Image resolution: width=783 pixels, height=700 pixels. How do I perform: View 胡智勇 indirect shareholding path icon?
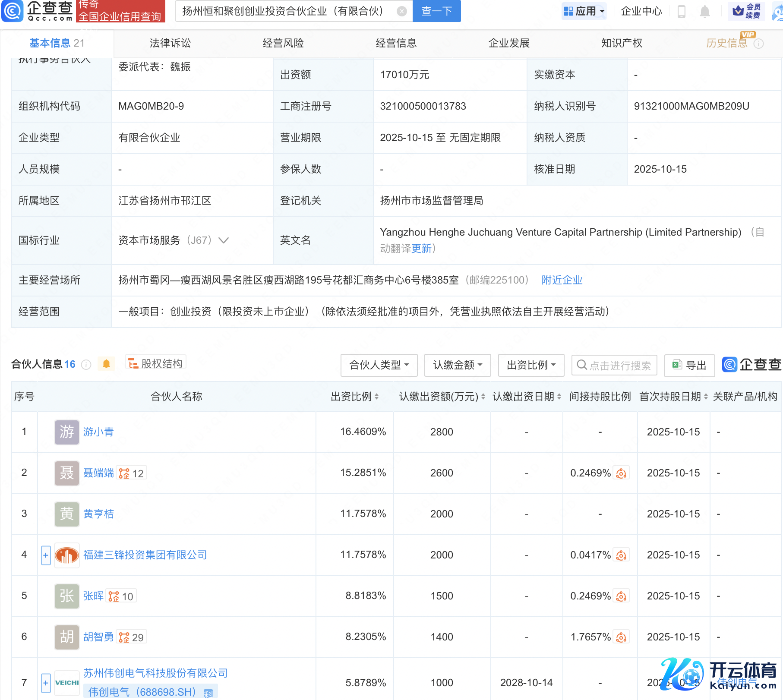[x=621, y=637]
